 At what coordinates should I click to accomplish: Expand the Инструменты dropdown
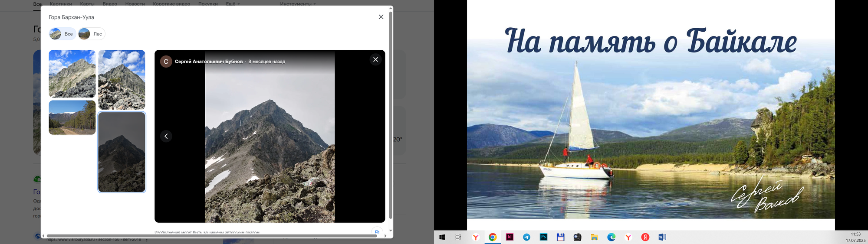tap(298, 4)
